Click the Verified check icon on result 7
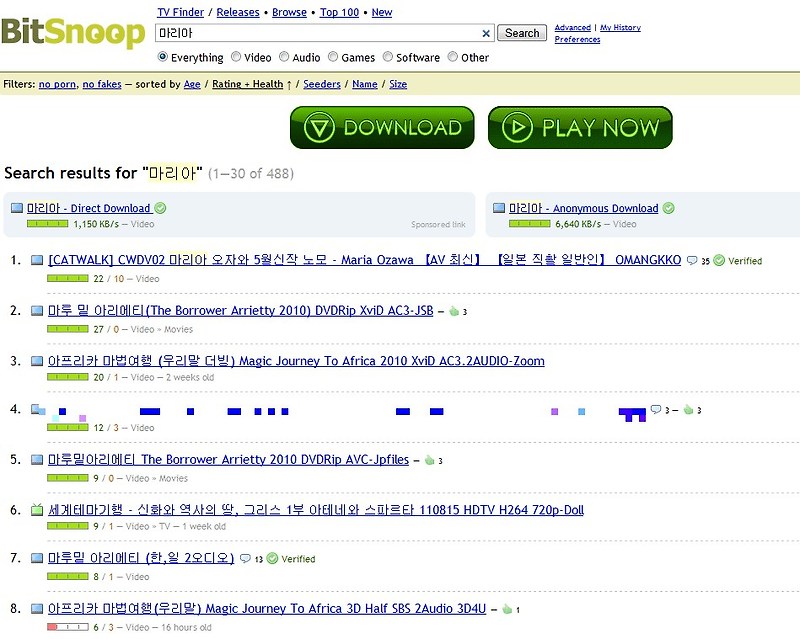The width and height of the screenshot is (800, 639). 272,558
